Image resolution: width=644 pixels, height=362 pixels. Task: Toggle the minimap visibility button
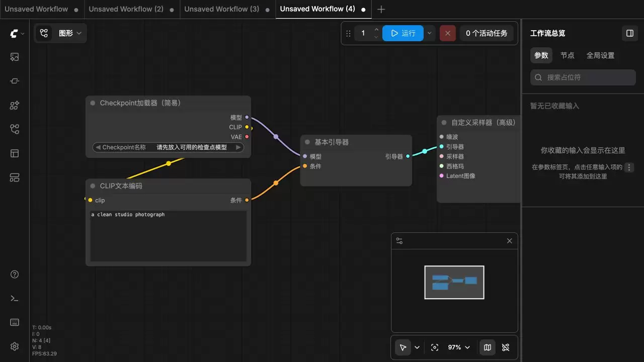(487, 347)
